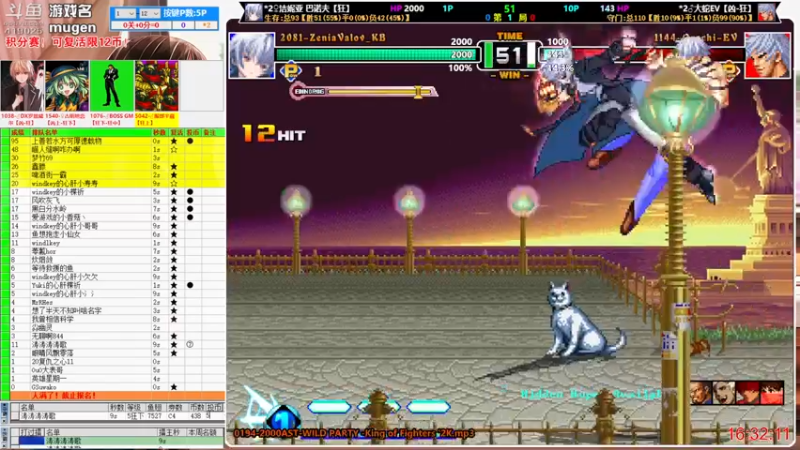This screenshot has height=450, width=800.
Task: Click the round timer showing 51
Action: [509, 56]
